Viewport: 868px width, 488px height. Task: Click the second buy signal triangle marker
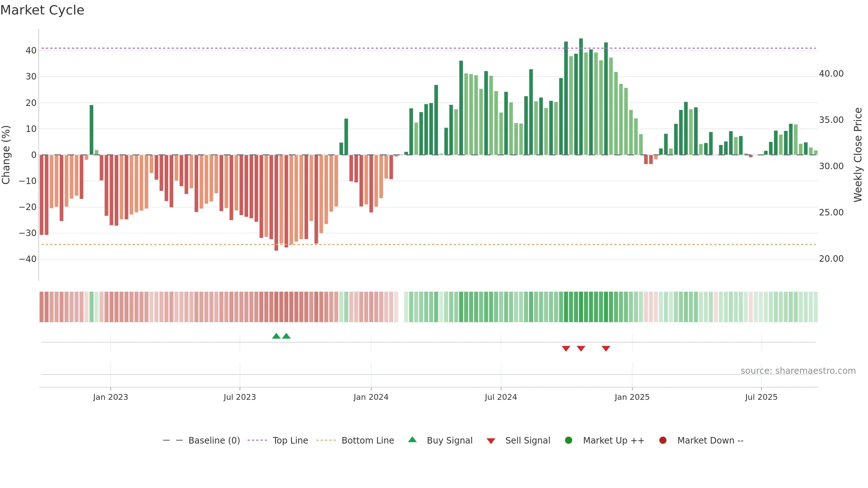pyautogui.click(x=286, y=336)
